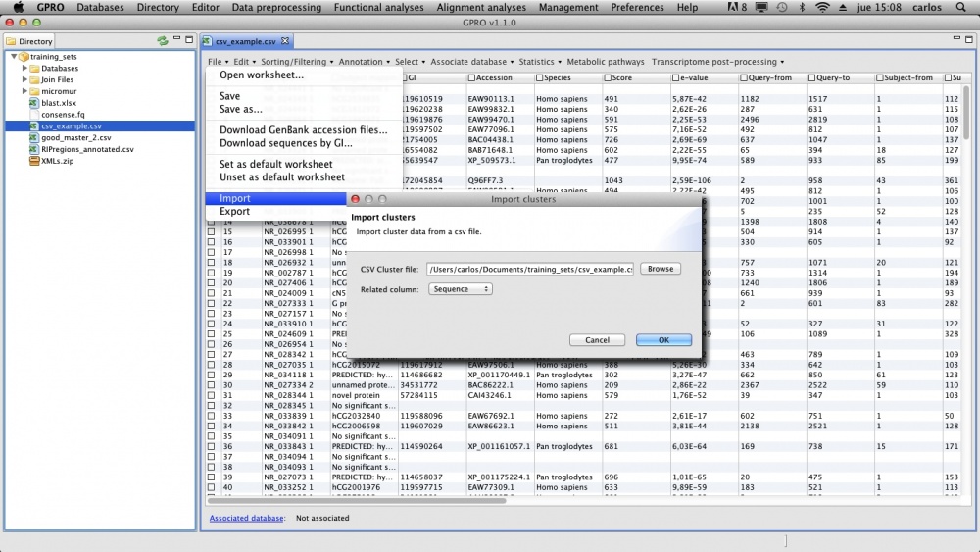Close the csv_example.csv tab
980x552 pixels.
(x=285, y=42)
